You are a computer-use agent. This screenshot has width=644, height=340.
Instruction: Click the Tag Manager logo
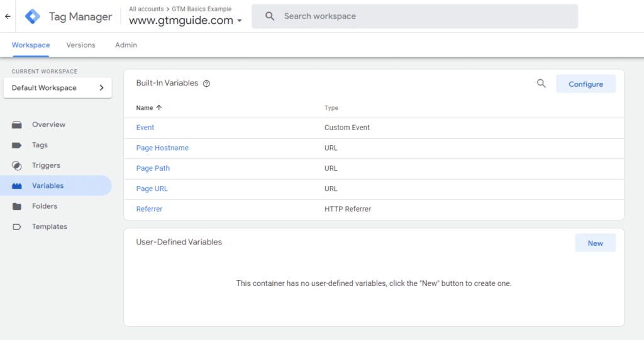click(x=33, y=16)
